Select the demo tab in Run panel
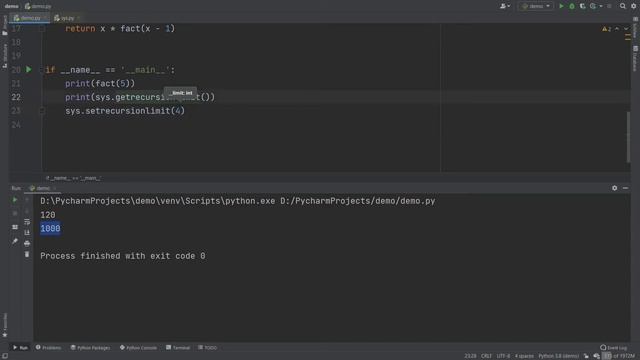Image resolution: width=640 pixels, height=360 pixels. pos(43,188)
